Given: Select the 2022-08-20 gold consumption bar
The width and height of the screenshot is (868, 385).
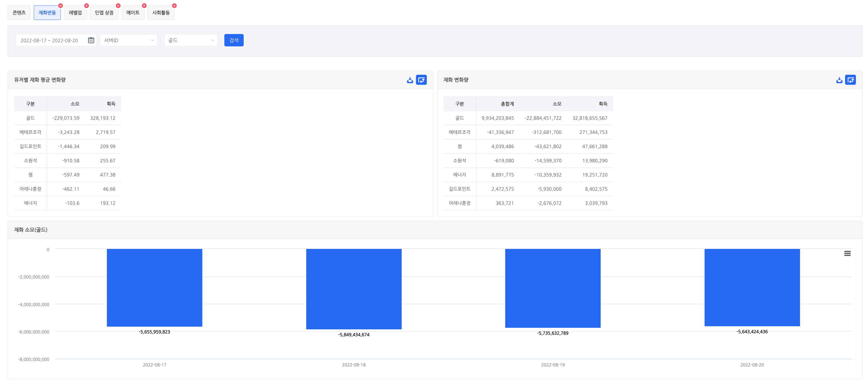Looking at the screenshot, I should (x=752, y=288).
